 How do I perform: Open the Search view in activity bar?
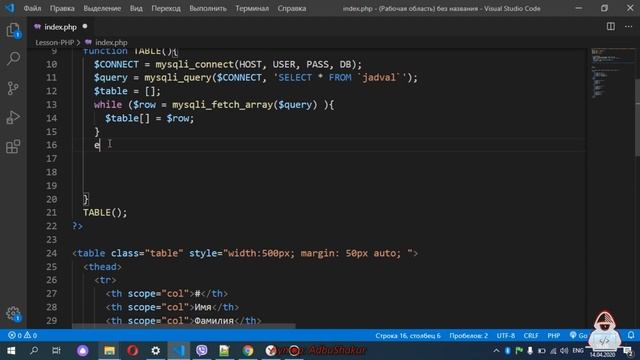[x=13, y=59]
